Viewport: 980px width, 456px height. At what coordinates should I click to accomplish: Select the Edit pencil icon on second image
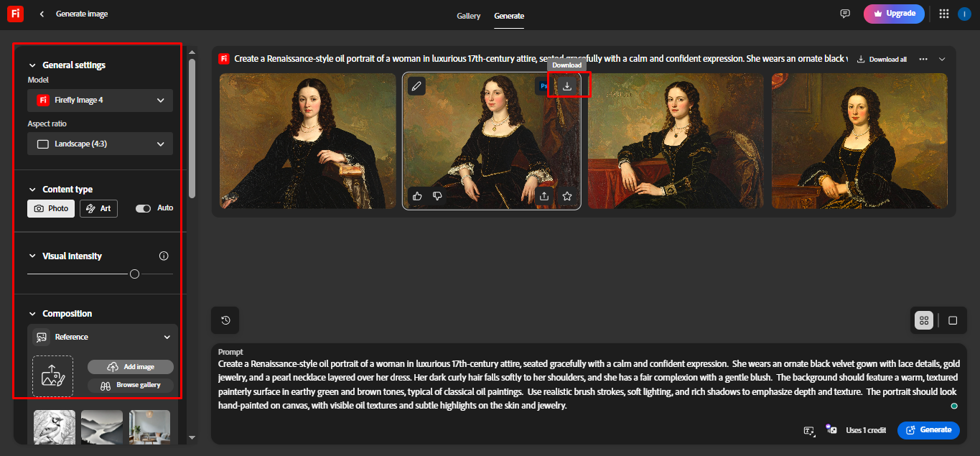coord(416,85)
